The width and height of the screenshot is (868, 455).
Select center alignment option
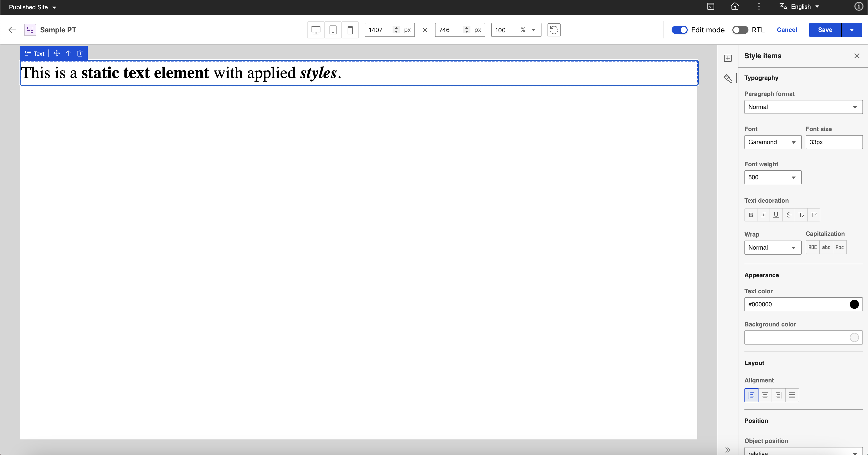(765, 395)
